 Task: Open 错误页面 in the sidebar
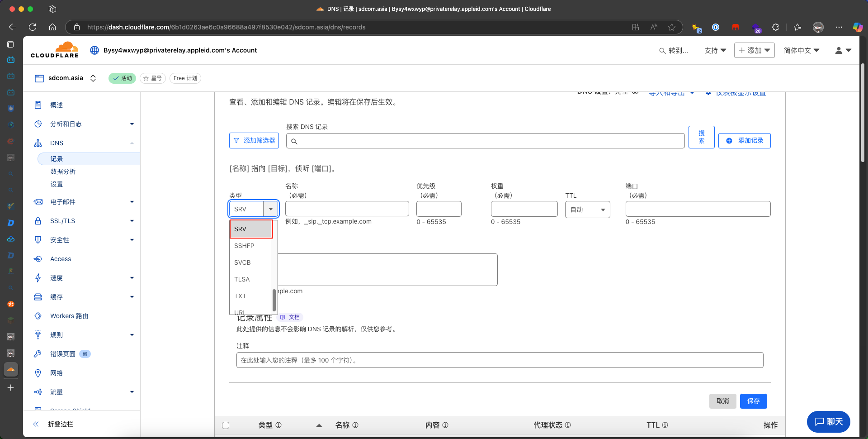click(x=63, y=354)
